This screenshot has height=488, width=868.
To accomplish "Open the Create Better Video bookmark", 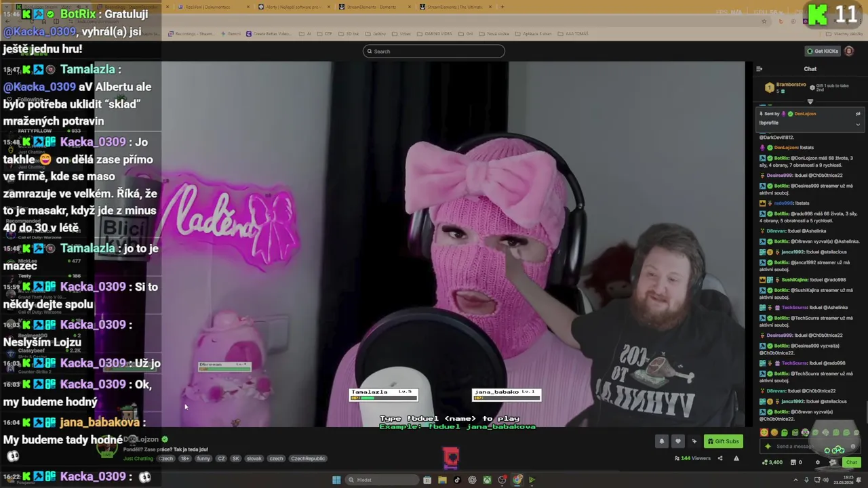I will (269, 34).
